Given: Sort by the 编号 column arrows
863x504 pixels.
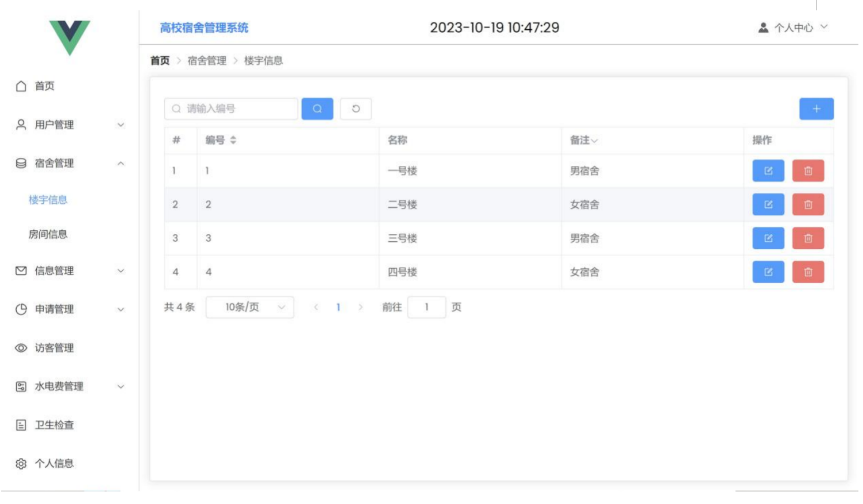Looking at the screenshot, I should [233, 140].
